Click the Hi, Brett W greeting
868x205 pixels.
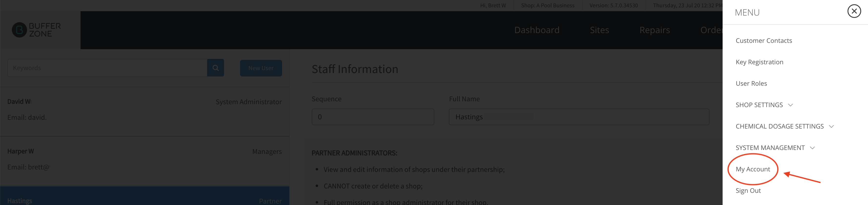tap(493, 5)
